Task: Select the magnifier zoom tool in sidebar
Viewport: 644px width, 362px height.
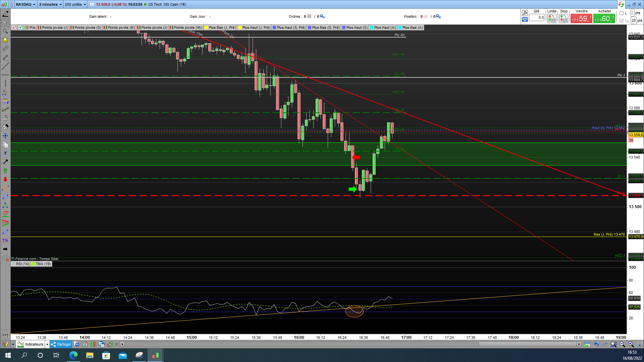Action: coord(5,31)
